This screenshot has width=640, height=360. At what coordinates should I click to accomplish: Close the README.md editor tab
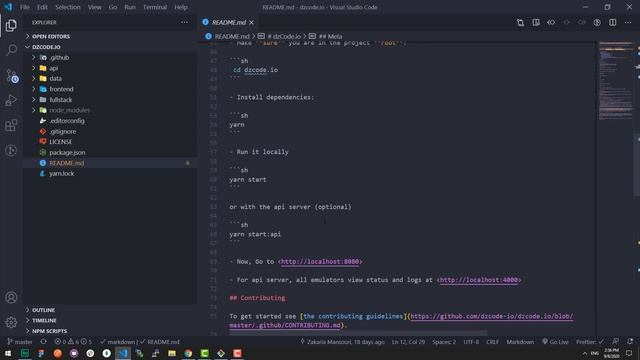point(251,22)
